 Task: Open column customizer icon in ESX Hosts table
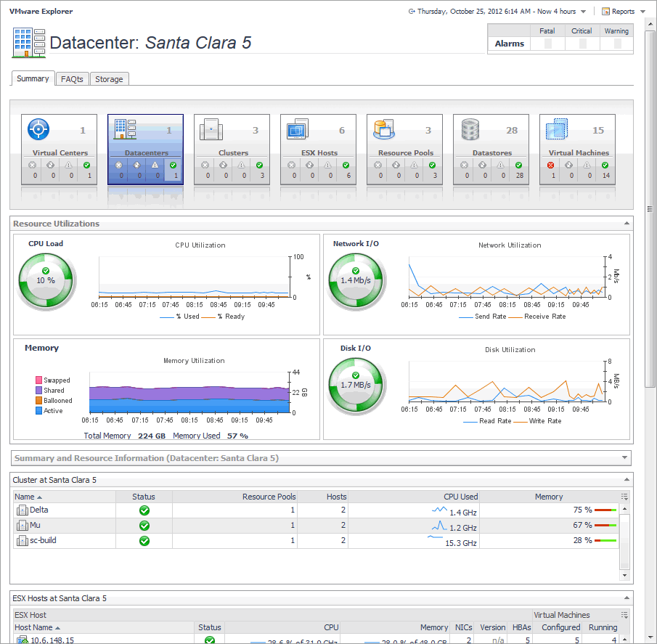click(624, 615)
